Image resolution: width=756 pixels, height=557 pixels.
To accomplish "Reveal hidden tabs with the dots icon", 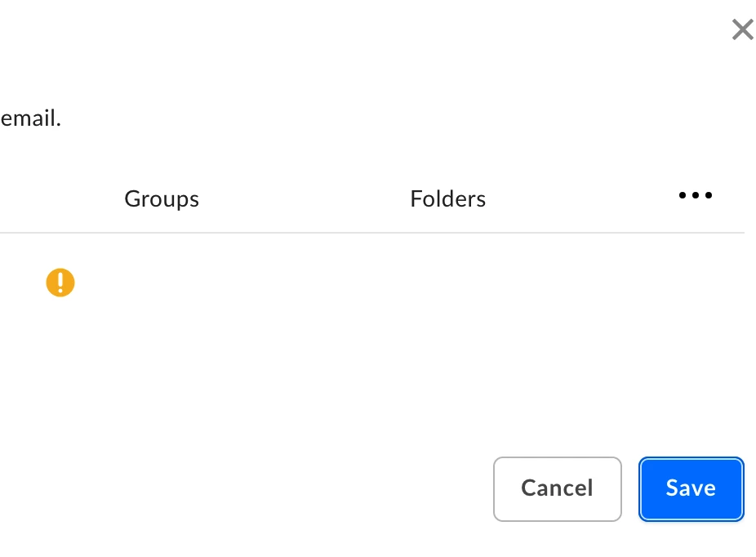I will point(696,195).
